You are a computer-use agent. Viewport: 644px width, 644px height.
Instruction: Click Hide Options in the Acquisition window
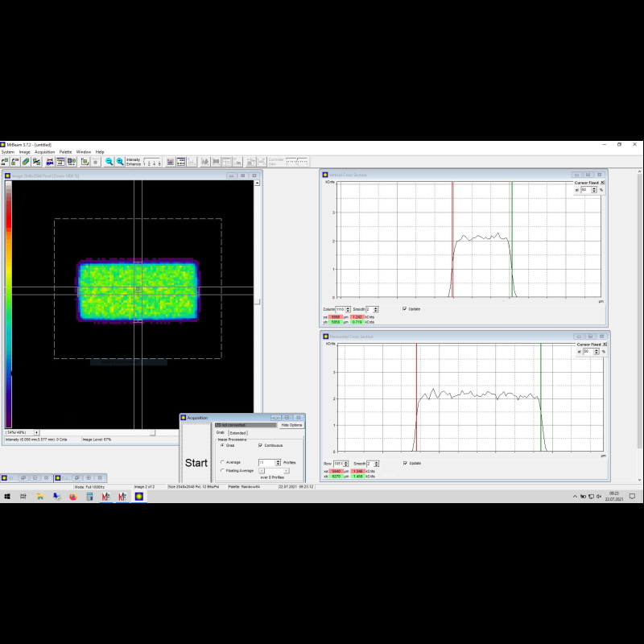pos(292,425)
